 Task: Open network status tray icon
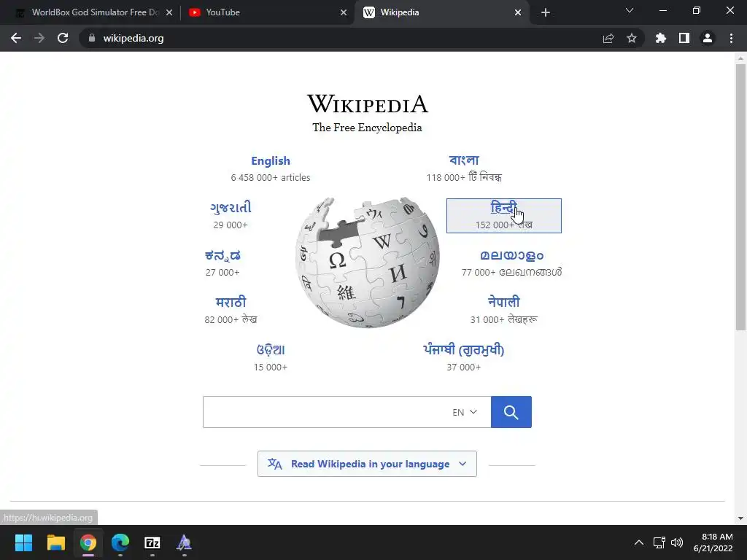point(659,542)
